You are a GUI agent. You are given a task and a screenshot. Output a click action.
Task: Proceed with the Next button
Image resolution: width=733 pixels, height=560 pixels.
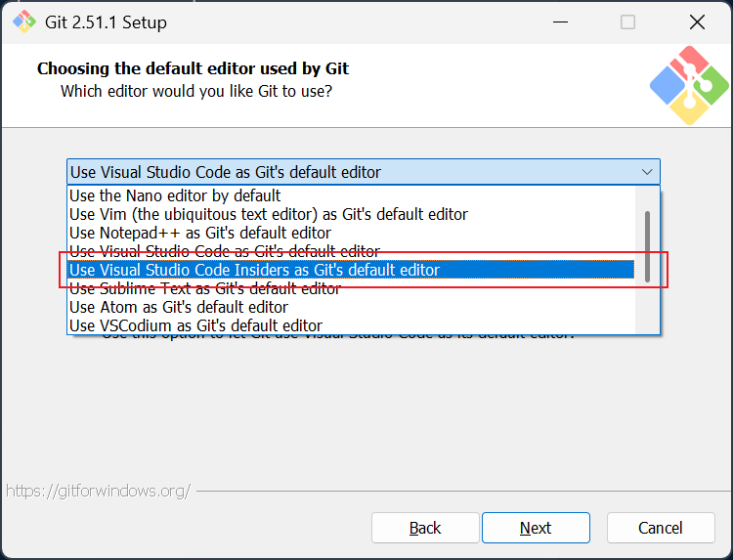point(536,528)
